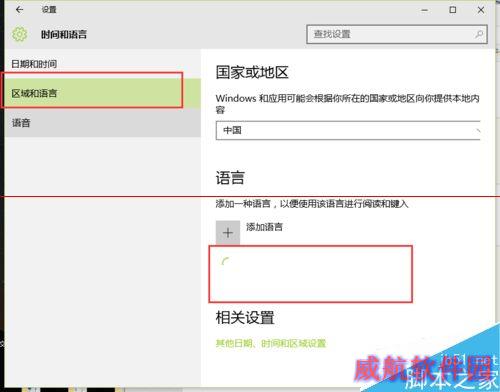Go back with the arrow icon
500x392 pixels.
[19, 10]
